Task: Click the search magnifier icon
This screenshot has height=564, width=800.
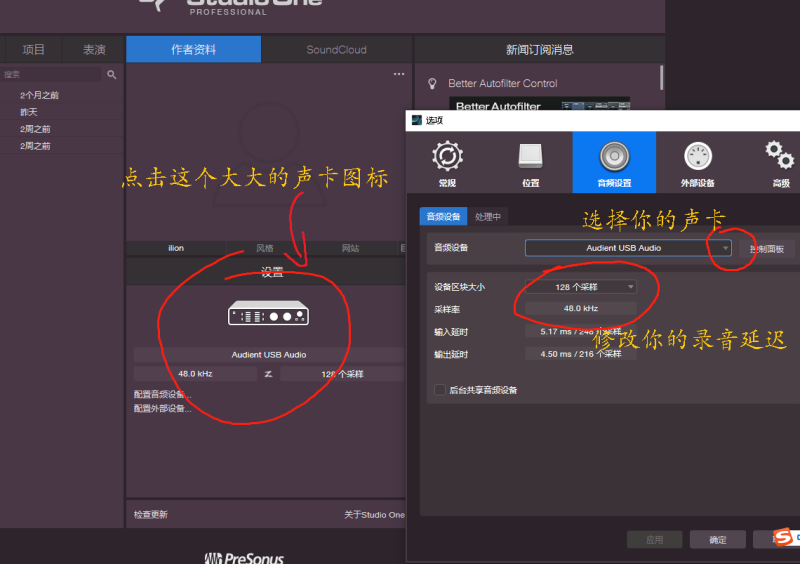Action: click(112, 75)
